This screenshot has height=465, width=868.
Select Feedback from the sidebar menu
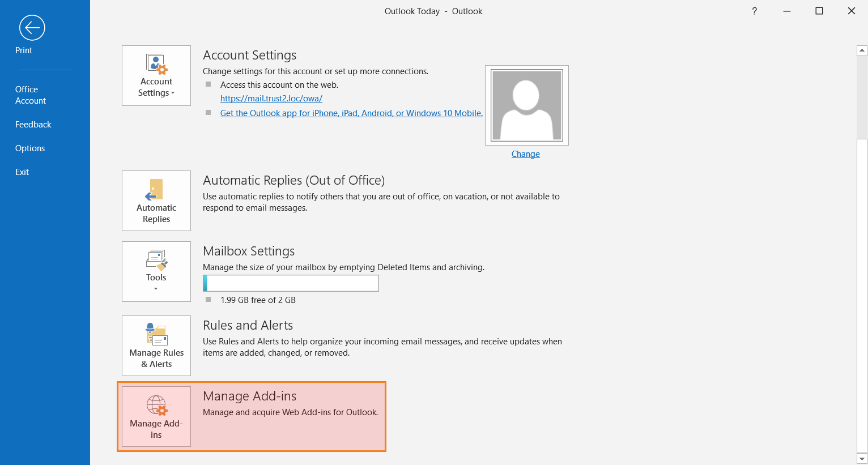pos(33,125)
